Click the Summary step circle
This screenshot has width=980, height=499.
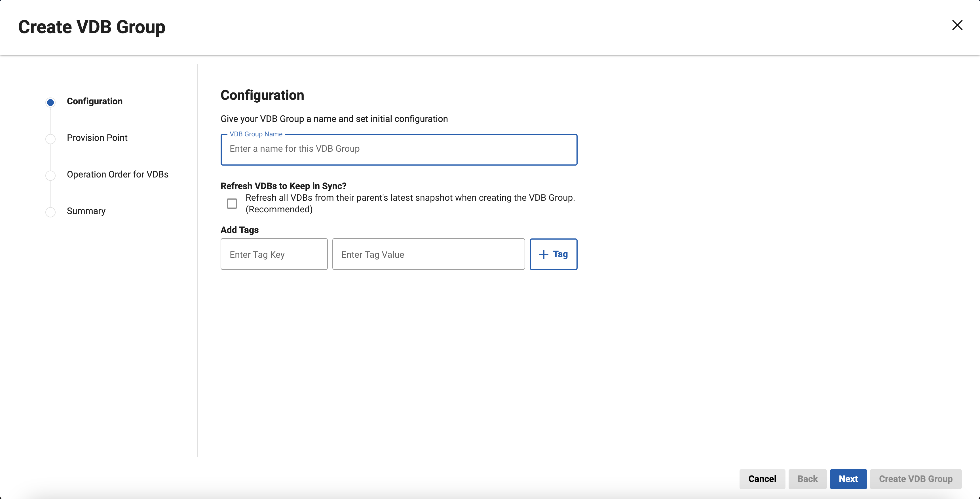pyautogui.click(x=50, y=212)
